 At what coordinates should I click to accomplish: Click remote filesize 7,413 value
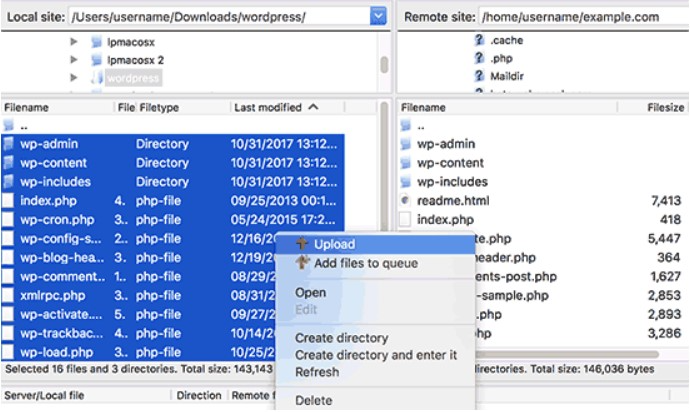click(x=665, y=200)
